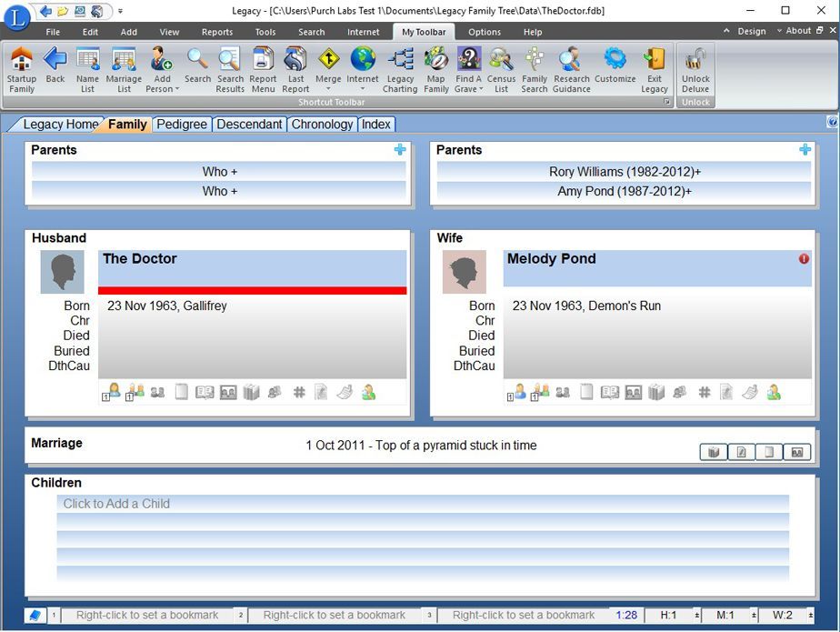Open the File menu

click(53, 32)
